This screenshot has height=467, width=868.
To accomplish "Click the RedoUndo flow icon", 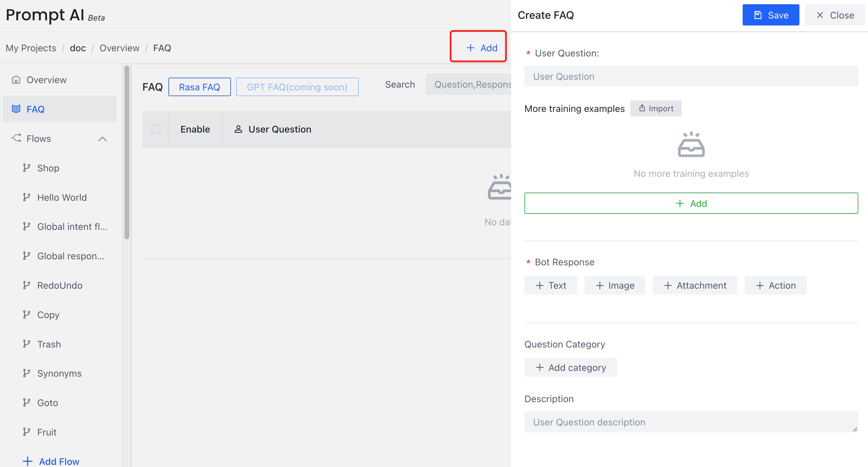I will tap(26, 286).
